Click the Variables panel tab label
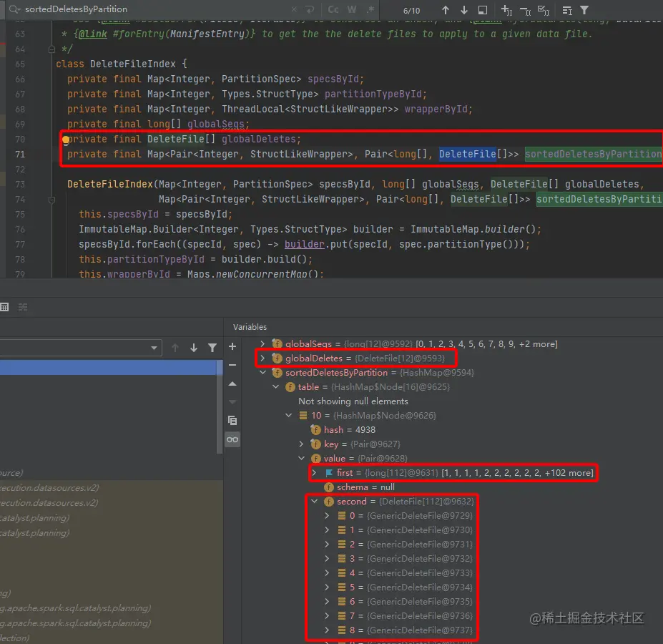 pyautogui.click(x=250, y=327)
